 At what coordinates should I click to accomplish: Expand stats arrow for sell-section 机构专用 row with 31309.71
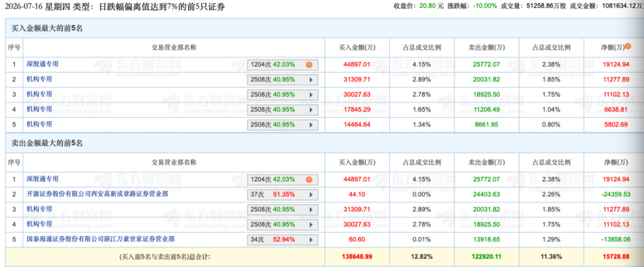pyautogui.click(x=311, y=210)
